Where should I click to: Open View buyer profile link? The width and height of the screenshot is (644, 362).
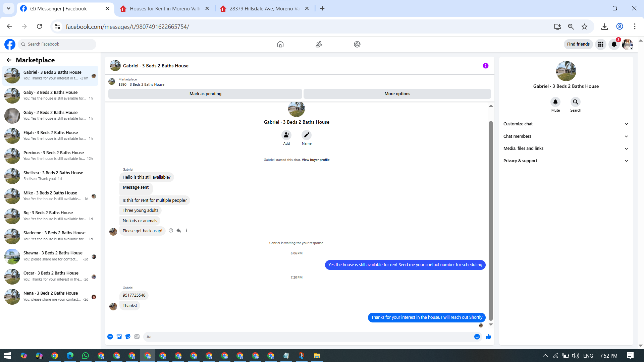[315, 160]
